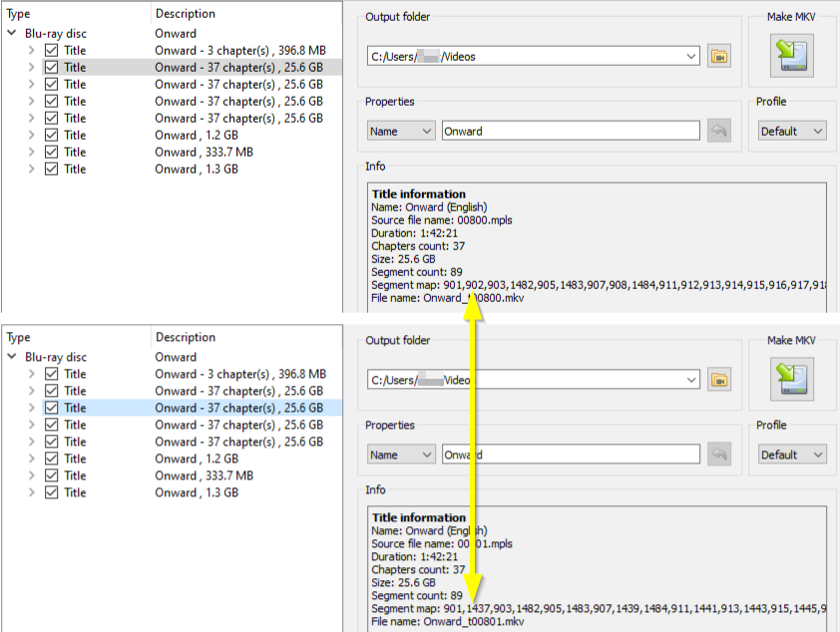Expand the 396.8 MB title in upper panel

tap(32, 50)
